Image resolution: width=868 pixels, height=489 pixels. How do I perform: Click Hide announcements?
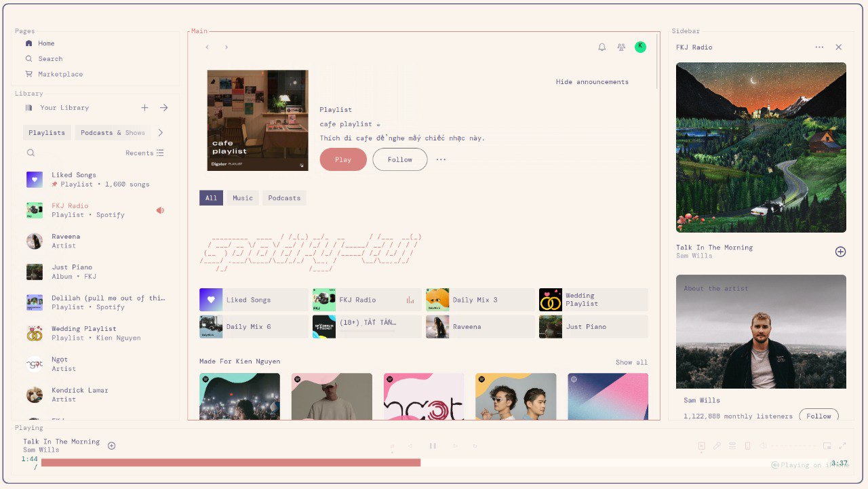point(592,82)
